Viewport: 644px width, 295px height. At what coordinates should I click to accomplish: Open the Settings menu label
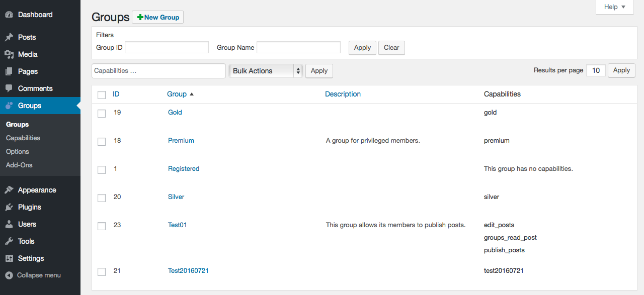point(31,258)
